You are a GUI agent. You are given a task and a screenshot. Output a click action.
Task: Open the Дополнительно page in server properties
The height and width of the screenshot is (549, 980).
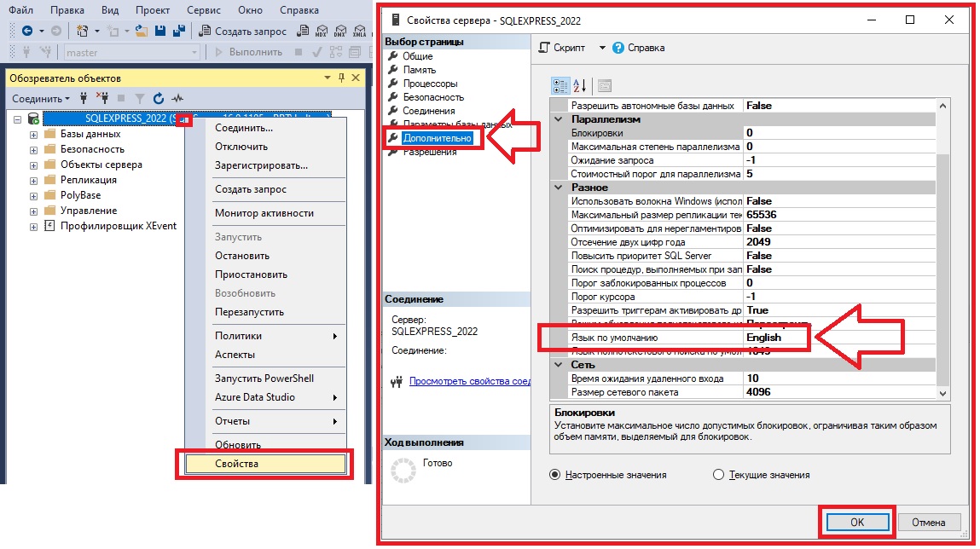pos(437,138)
